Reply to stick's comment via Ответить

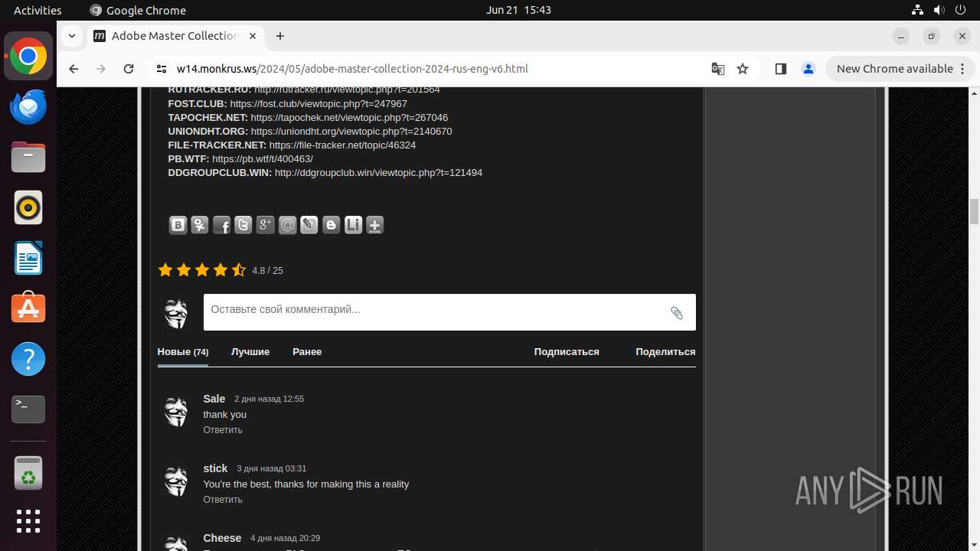coord(223,500)
